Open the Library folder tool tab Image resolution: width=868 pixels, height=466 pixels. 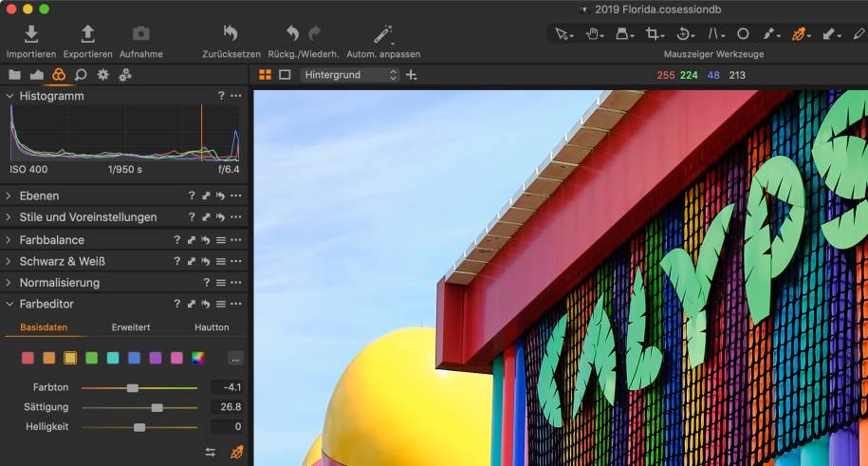(15, 75)
